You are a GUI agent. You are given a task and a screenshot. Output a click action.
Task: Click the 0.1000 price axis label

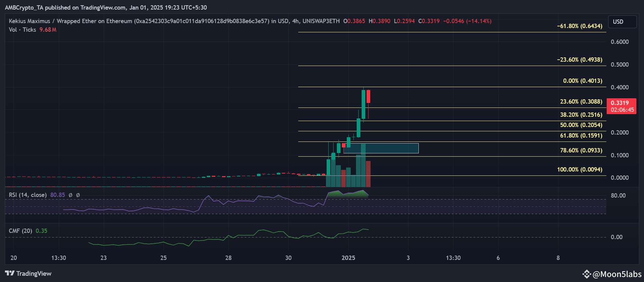tap(620, 155)
